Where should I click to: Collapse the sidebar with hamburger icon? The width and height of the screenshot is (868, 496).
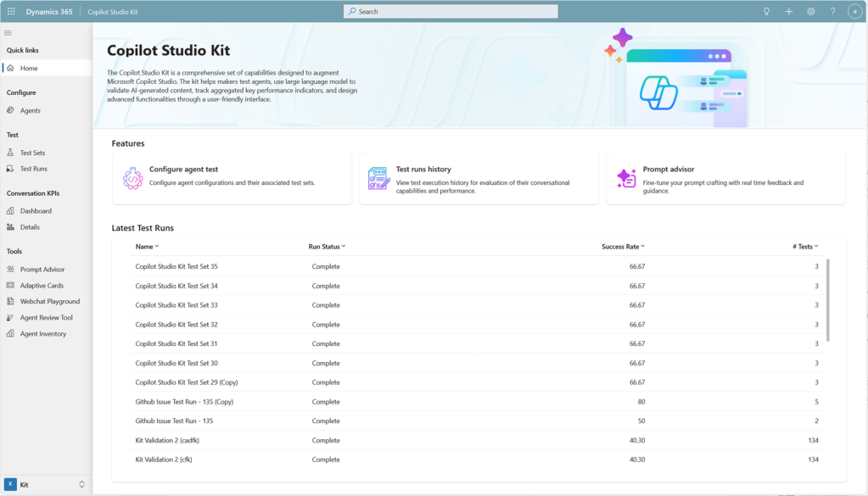[x=8, y=33]
